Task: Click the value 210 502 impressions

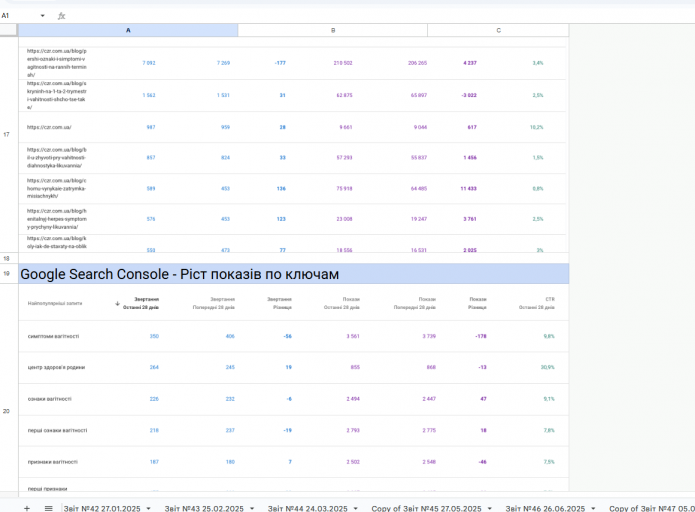Action: tap(343, 63)
